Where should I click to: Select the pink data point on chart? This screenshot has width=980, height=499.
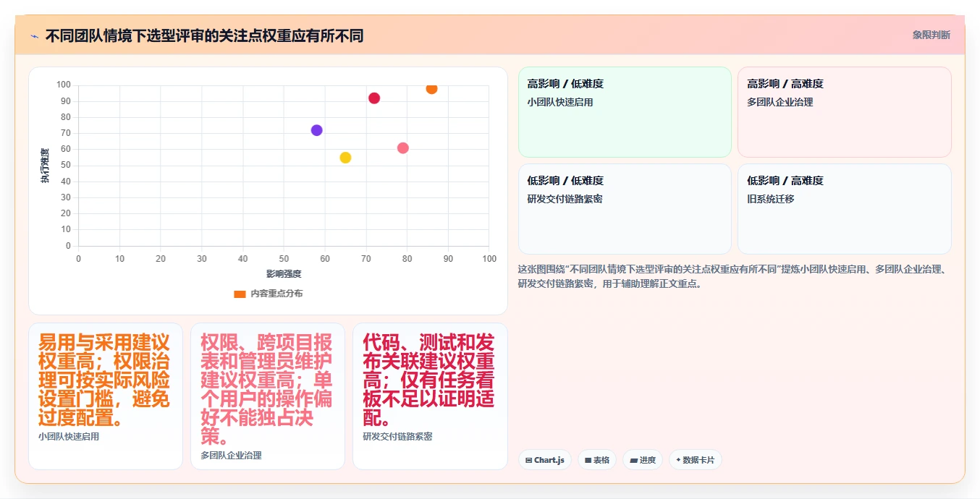403,148
